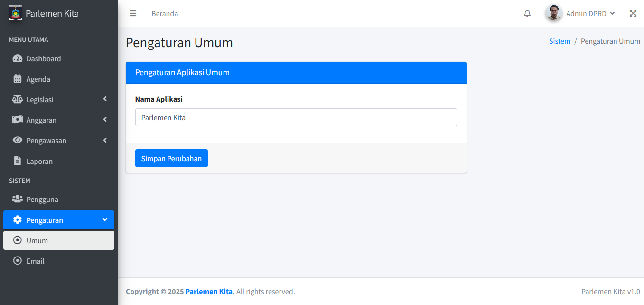Select the Umum submenu radio circle
The height and width of the screenshot is (305, 644).
pyautogui.click(x=18, y=240)
